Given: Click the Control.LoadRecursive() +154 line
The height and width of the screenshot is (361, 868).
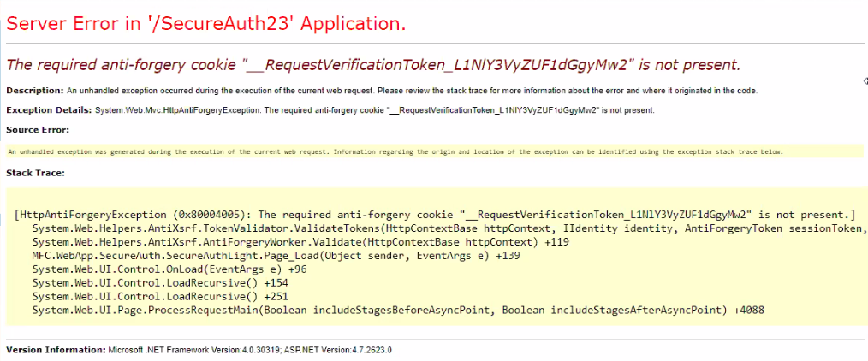Looking at the screenshot, I should (160, 282).
